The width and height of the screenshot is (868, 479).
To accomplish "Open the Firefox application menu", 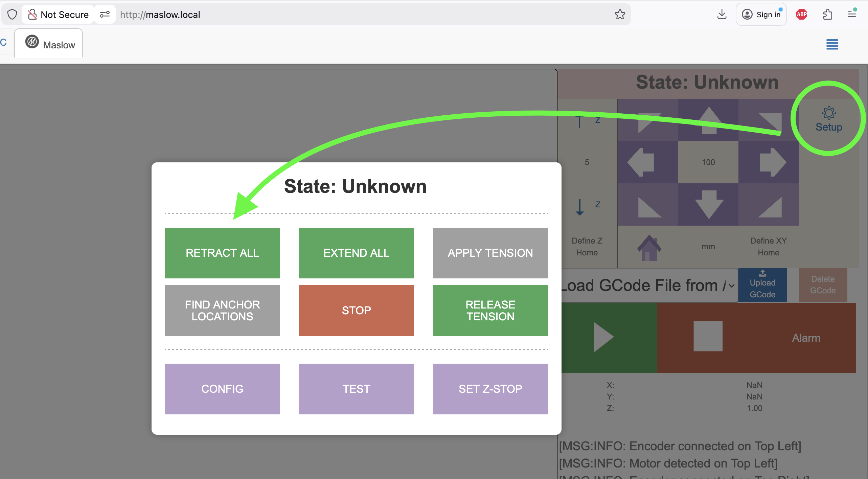I will [851, 15].
